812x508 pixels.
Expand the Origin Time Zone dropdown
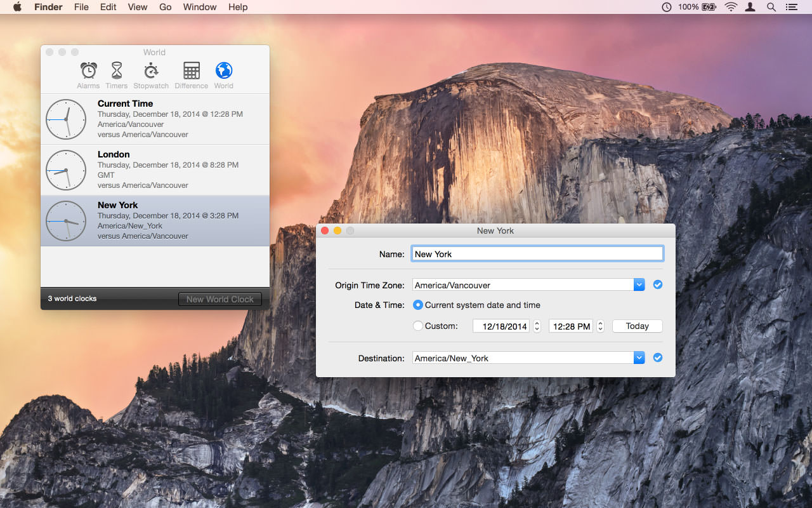[639, 285]
